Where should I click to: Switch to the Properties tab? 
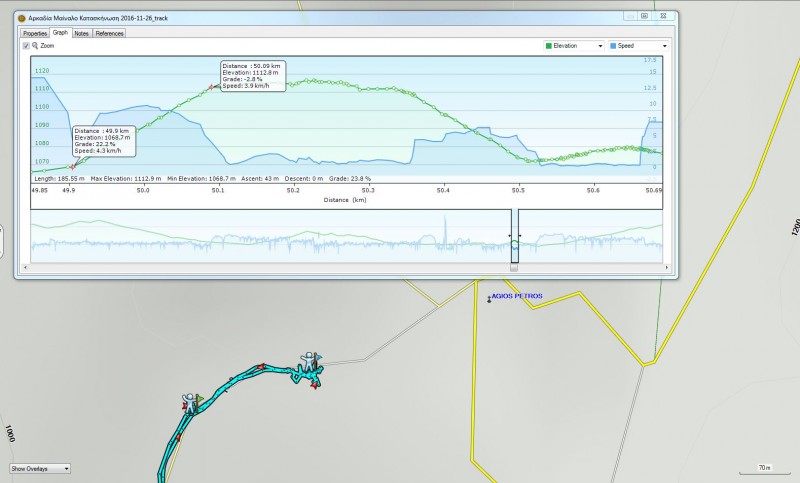click(35, 33)
